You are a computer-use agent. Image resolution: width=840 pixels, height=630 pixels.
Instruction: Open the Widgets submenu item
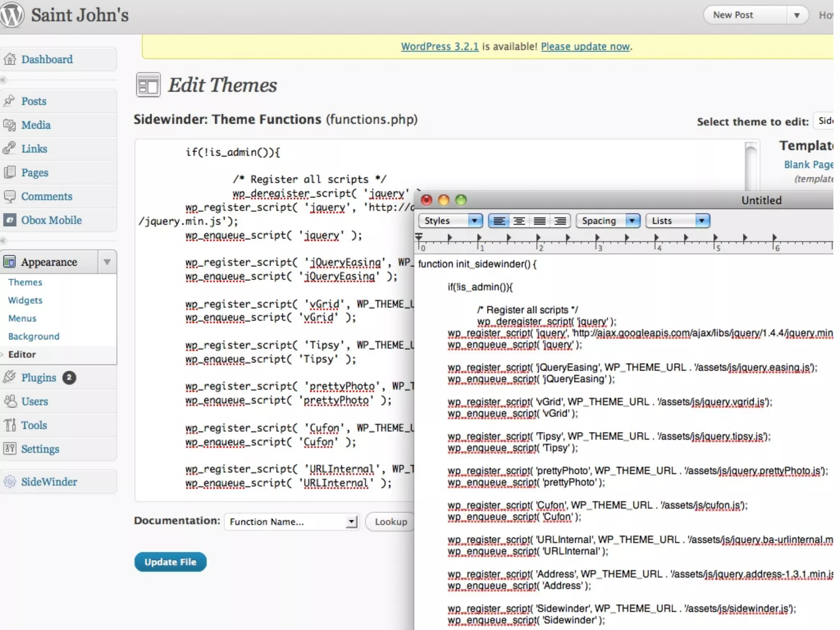pos(25,300)
